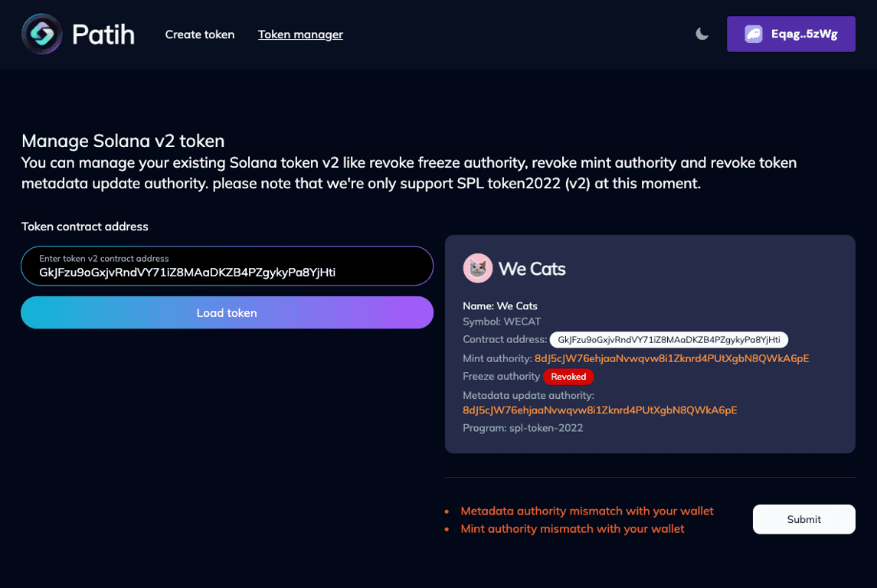Click the orange Mint authority address

(672, 358)
